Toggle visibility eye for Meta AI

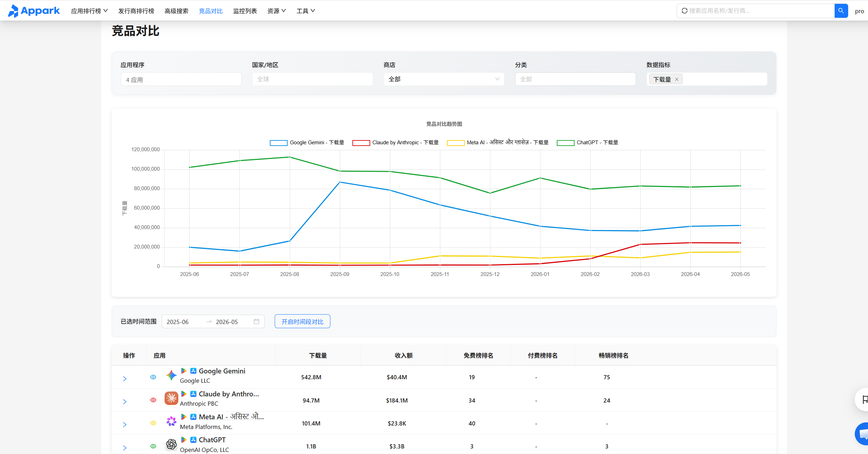coord(153,423)
